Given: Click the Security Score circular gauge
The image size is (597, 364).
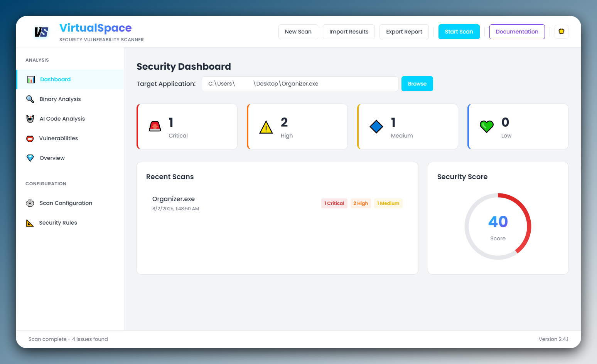Looking at the screenshot, I should pyautogui.click(x=497, y=226).
